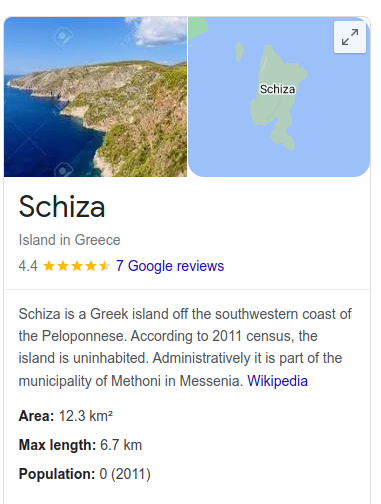Click the star rating icons
The image size is (381, 504).
77,266
